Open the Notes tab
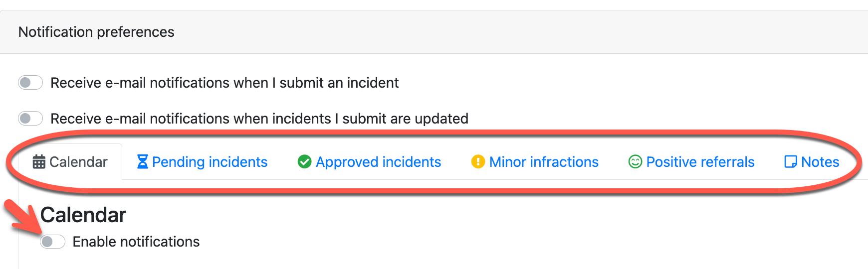868x269 pixels. click(820, 162)
